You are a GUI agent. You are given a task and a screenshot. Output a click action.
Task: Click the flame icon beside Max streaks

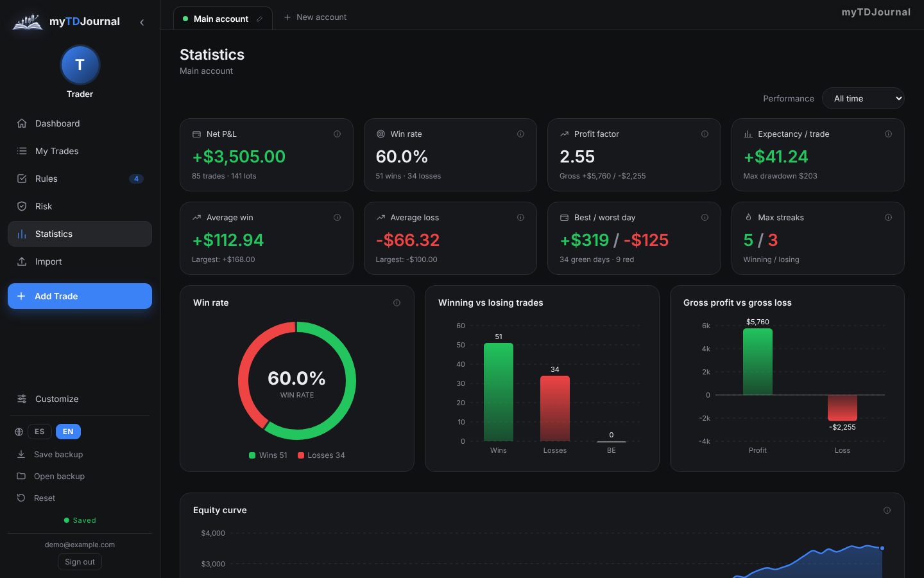(x=748, y=218)
